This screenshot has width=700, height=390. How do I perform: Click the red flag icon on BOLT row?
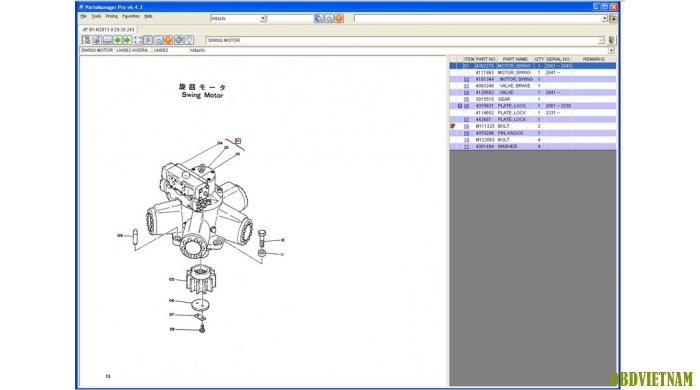[453, 126]
